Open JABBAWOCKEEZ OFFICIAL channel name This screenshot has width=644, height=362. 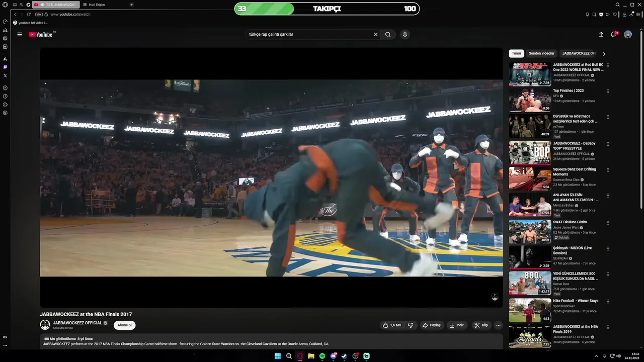[77, 323]
